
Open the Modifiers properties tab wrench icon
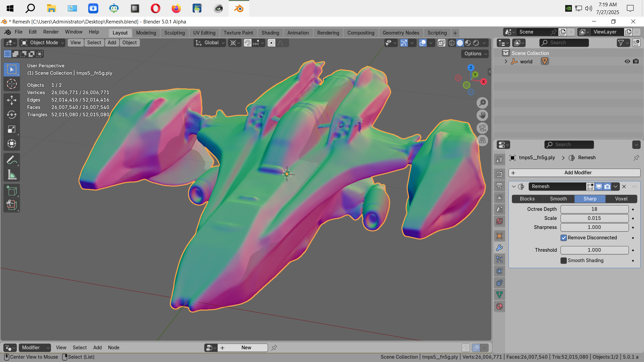tap(499, 248)
